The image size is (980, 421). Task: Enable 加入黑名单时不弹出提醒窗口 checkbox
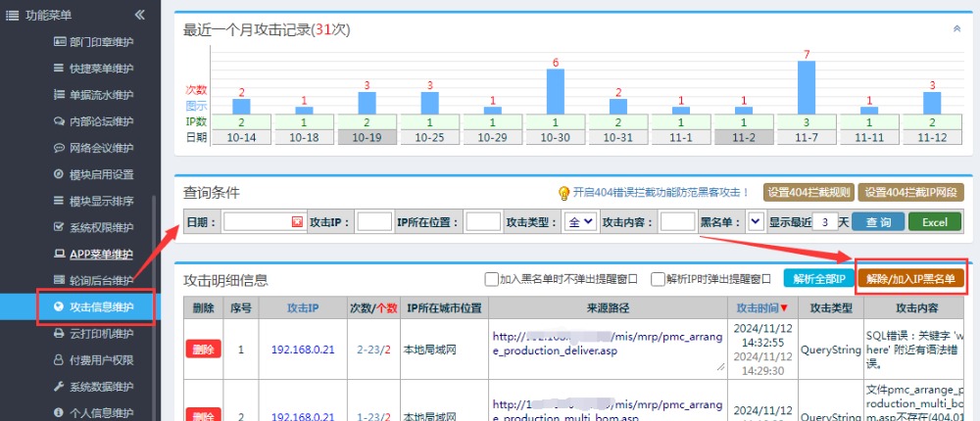(491, 279)
